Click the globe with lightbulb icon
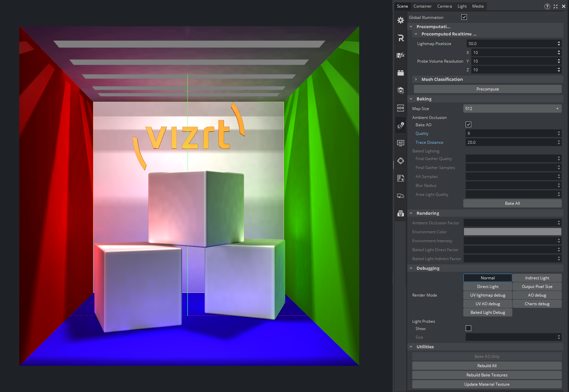This screenshot has height=392, width=569. click(400, 126)
